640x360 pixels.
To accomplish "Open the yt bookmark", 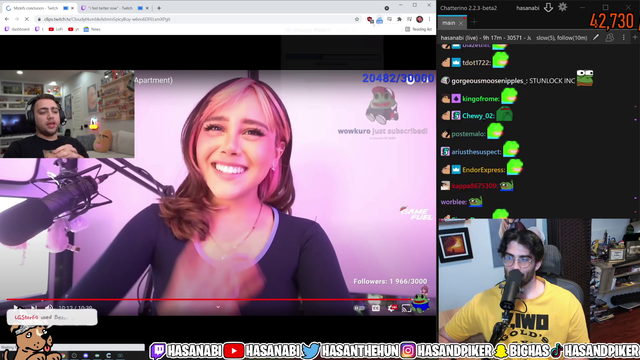I will click(73, 29).
